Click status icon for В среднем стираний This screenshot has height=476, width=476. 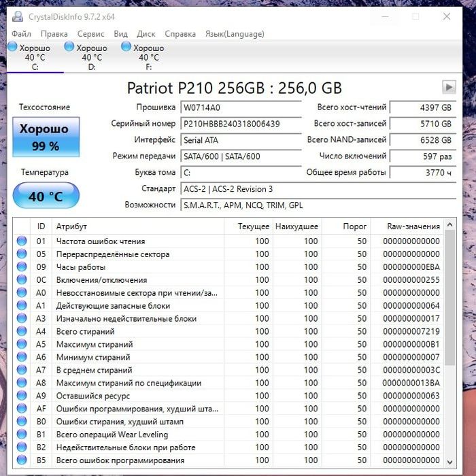22,370
